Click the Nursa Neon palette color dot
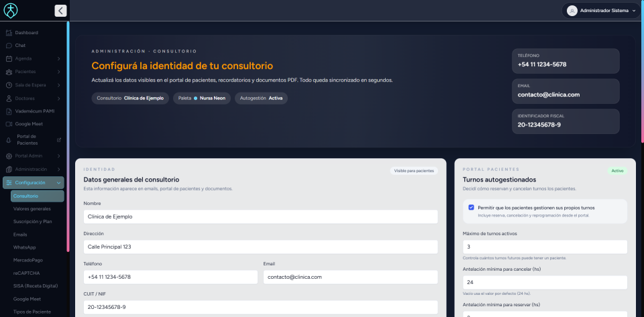The width and height of the screenshot is (644, 317). coord(195,99)
